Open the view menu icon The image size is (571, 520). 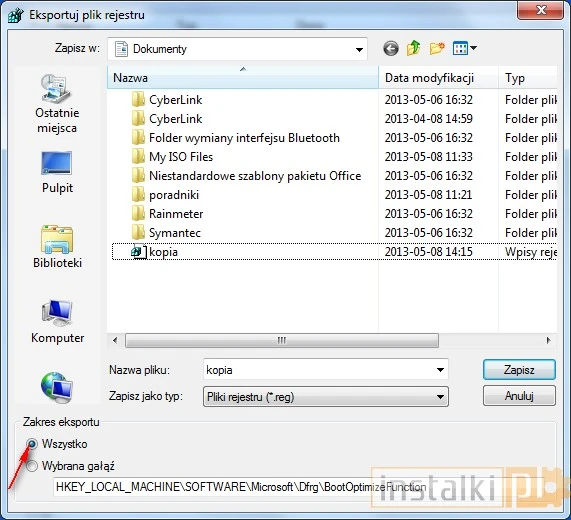(x=464, y=48)
